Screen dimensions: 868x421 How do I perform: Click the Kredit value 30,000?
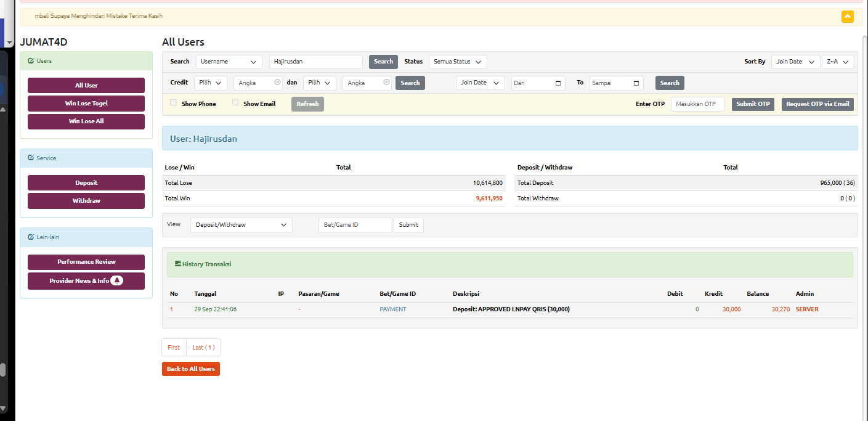[x=732, y=309]
